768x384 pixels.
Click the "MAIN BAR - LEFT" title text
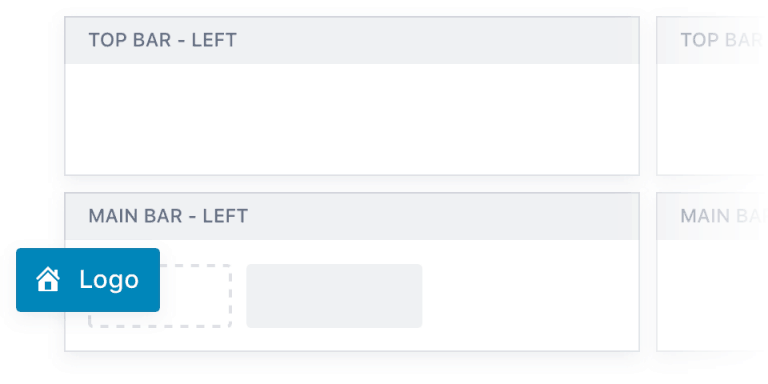tap(168, 216)
